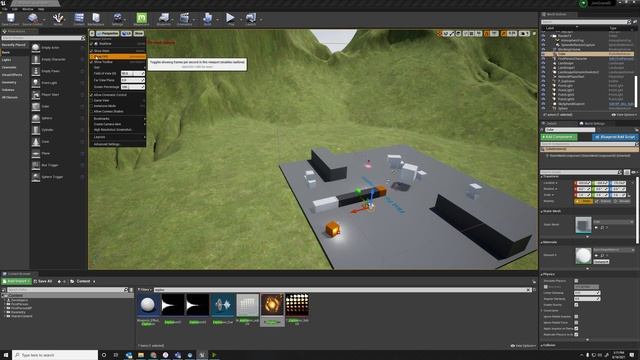
Task: Select the Empty Actor icon
Action: (x=36, y=48)
